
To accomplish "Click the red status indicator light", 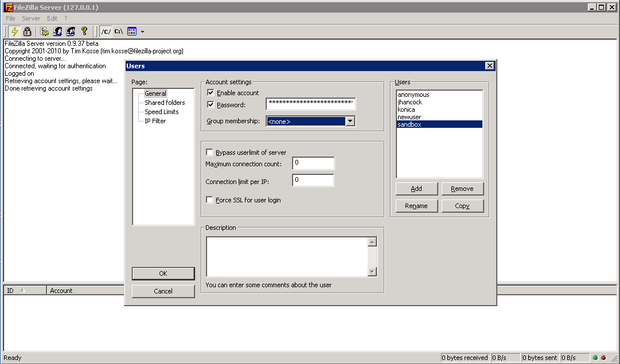I will 603,358.
